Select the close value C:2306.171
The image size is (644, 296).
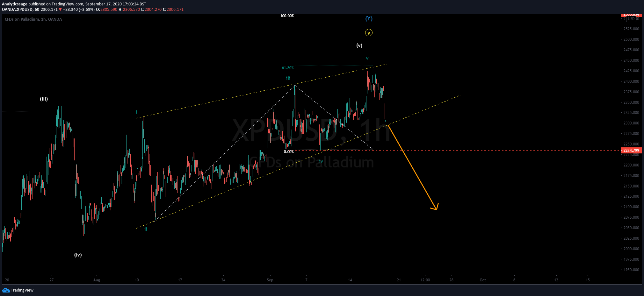point(173,9)
